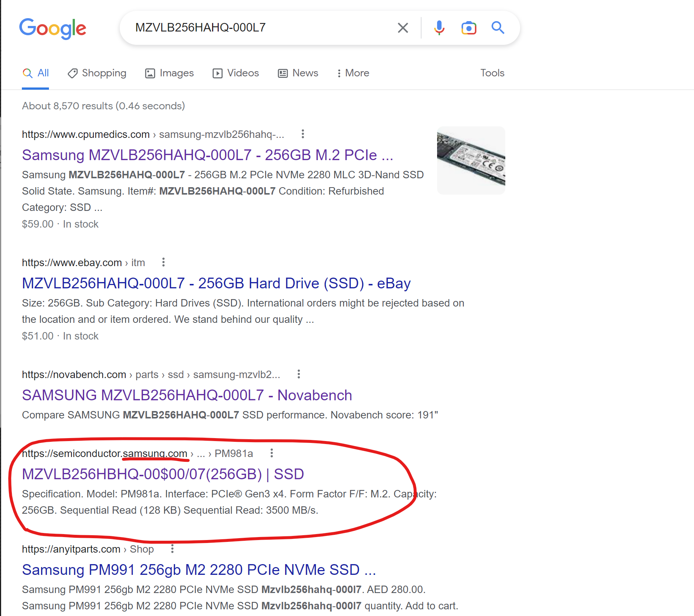The image size is (694, 616).
Task: Click the anyitparts.com Shop breadcrumb
Action: (x=88, y=549)
